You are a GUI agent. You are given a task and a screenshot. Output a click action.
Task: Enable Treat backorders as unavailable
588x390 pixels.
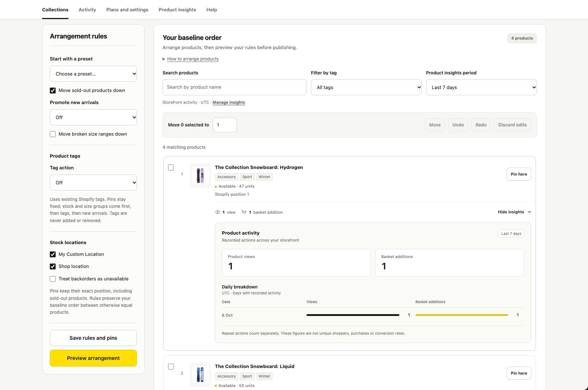pos(53,279)
